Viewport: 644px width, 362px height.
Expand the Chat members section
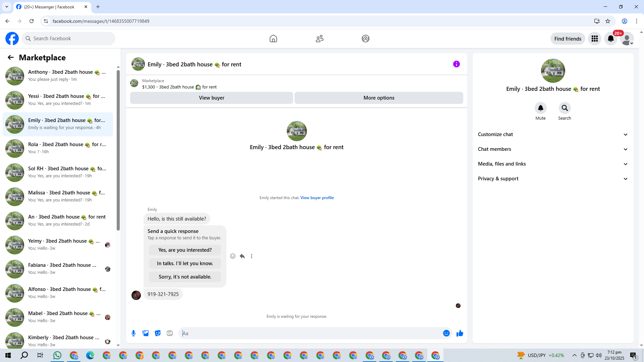coord(552,149)
